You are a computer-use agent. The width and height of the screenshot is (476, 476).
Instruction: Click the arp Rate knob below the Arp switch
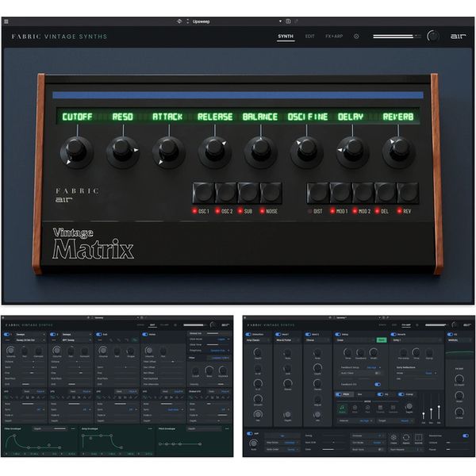[x=254, y=443]
